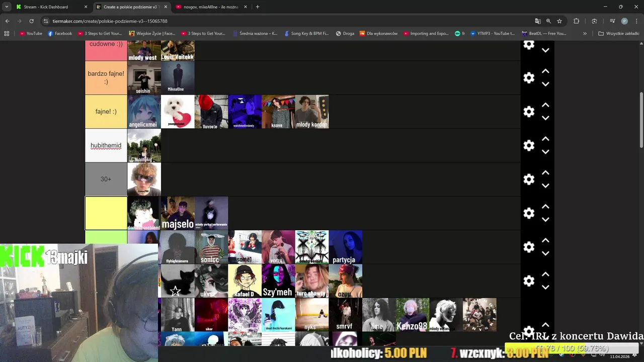The height and width of the screenshot is (362, 644).
Task: Open the apps grid in bookmarks bar
Action: pos(7,34)
